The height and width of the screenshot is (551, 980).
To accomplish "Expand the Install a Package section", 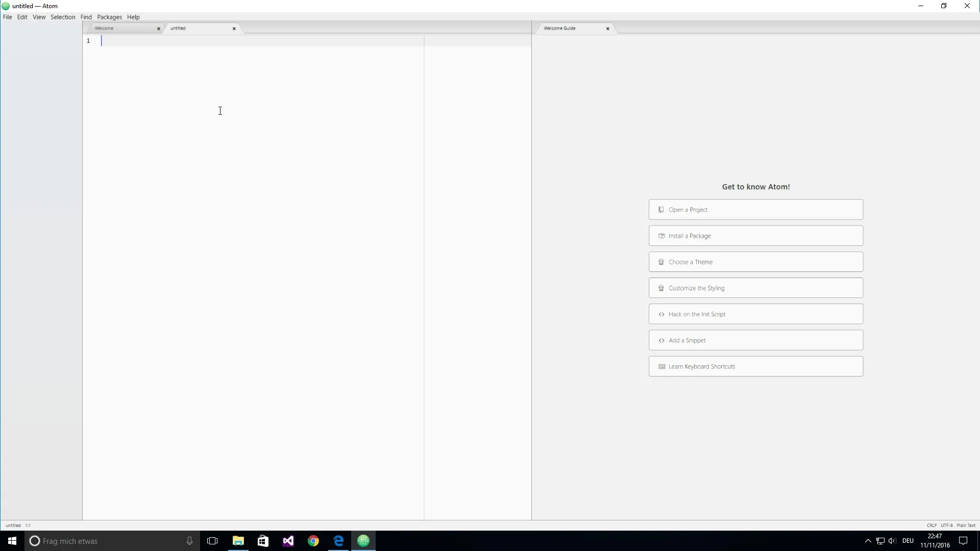I will pos(756,236).
